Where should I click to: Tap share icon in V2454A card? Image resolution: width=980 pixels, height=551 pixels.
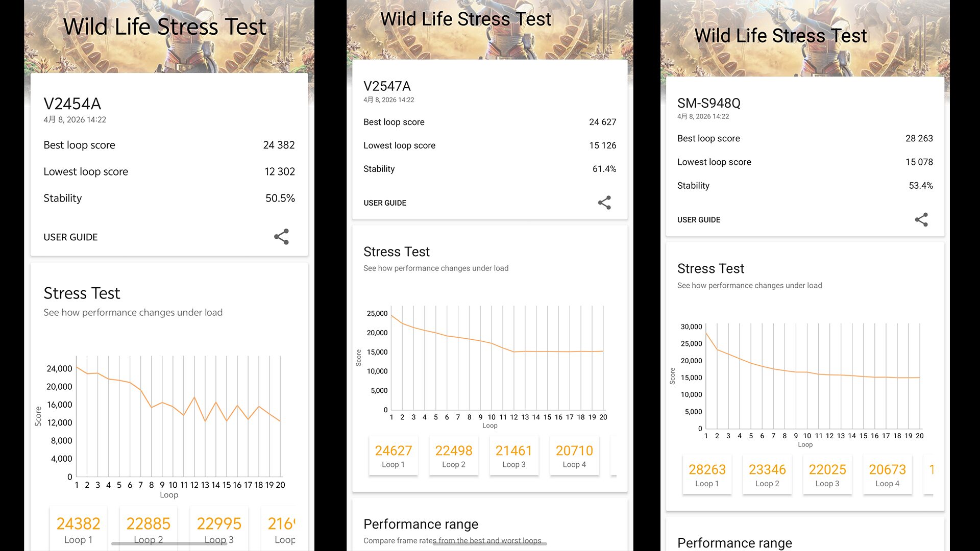point(281,237)
